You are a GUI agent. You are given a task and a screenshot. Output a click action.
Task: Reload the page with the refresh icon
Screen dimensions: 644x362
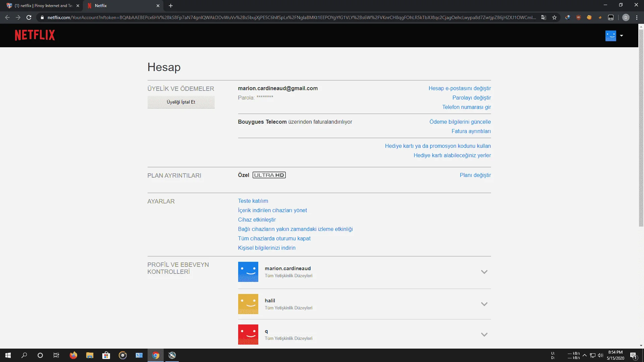29,17
